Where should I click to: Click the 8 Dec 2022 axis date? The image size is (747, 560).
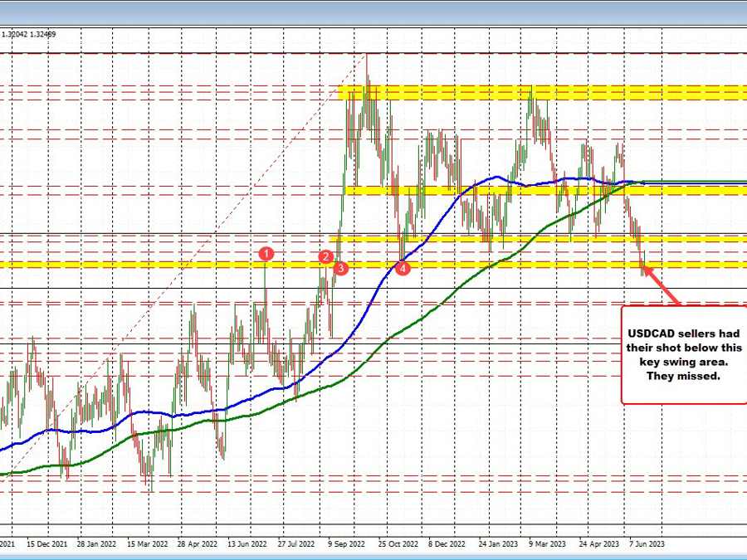(x=447, y=545)
